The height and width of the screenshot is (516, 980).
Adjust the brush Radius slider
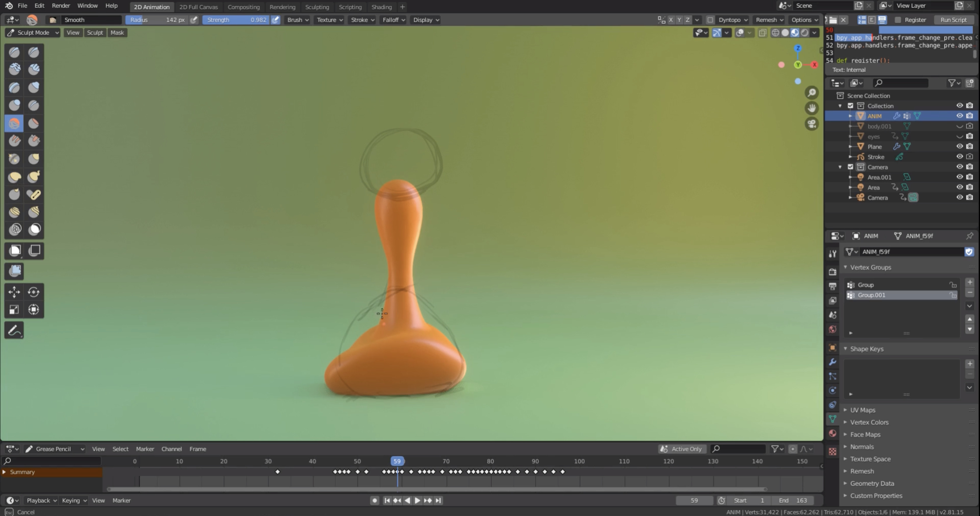click(157, 20)
